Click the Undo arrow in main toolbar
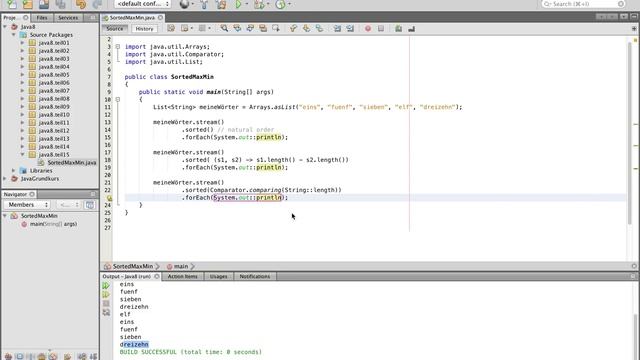Screen dimensions: 640x360 pos(81,4)
